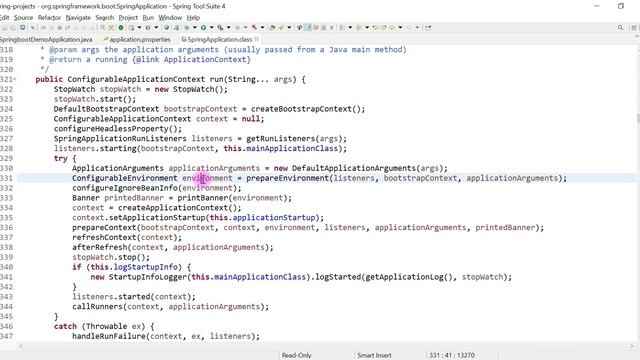The image size is (640, 360).
Task: Click callRunners on line 344
Action: [97, 307]
